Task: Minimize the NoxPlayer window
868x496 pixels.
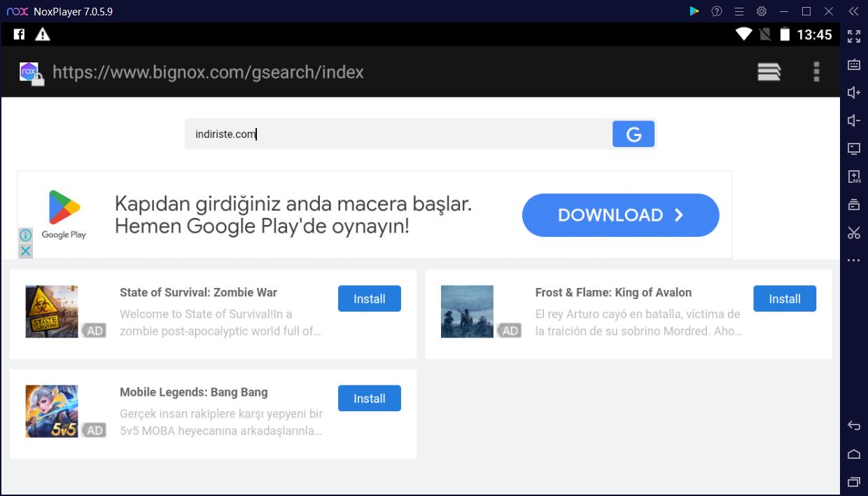Action: (784, 11)
